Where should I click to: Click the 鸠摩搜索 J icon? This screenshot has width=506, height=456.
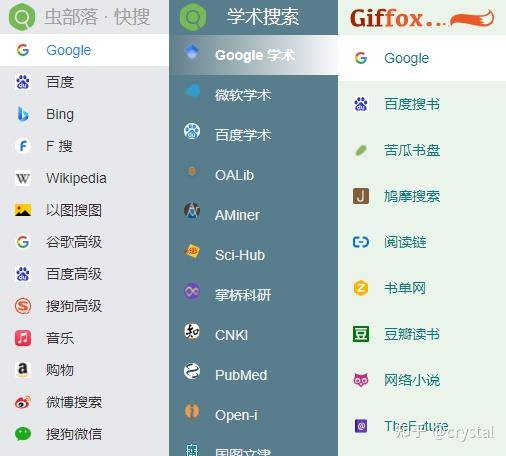(x=361, y=196)
